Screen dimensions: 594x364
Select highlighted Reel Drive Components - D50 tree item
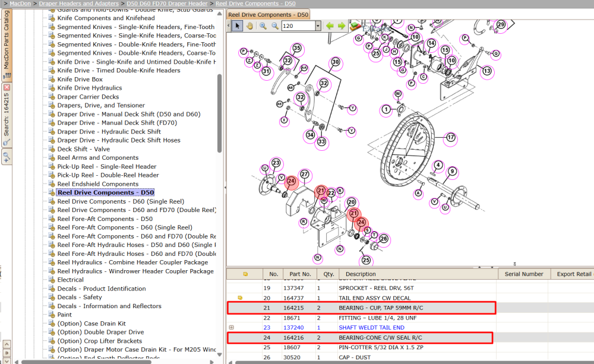tap(106, 192)
